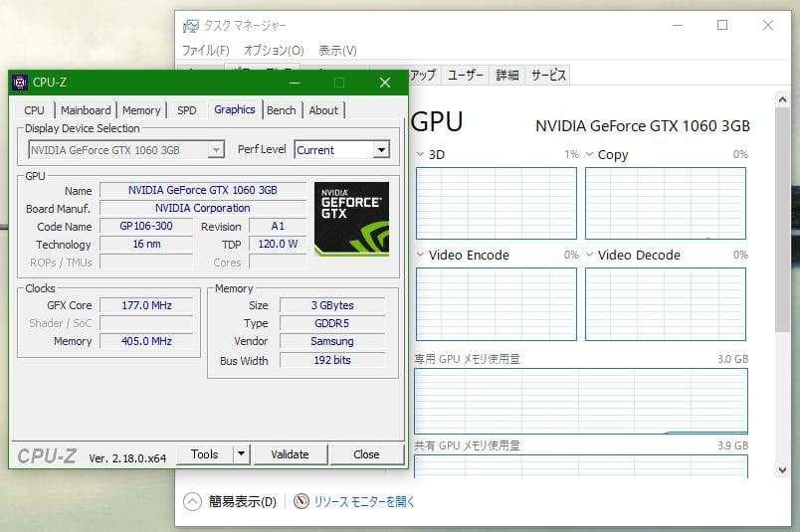Click the Validate button
This screenshot has height=532, width=800.
[x=290, y=454]
